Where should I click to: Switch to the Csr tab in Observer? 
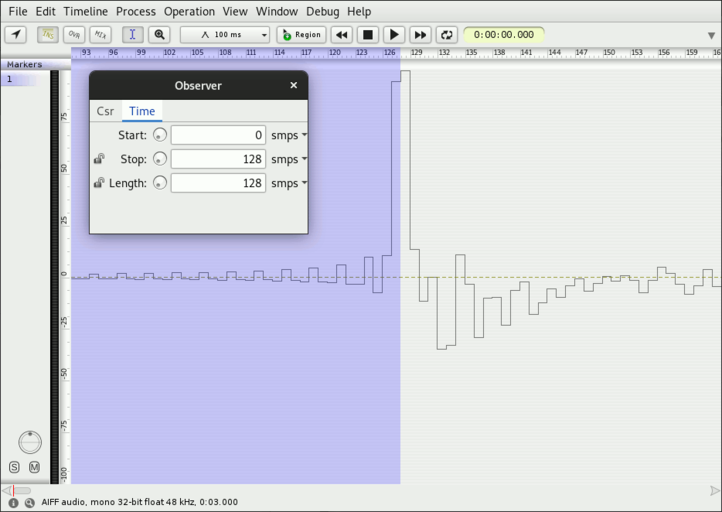105,111
